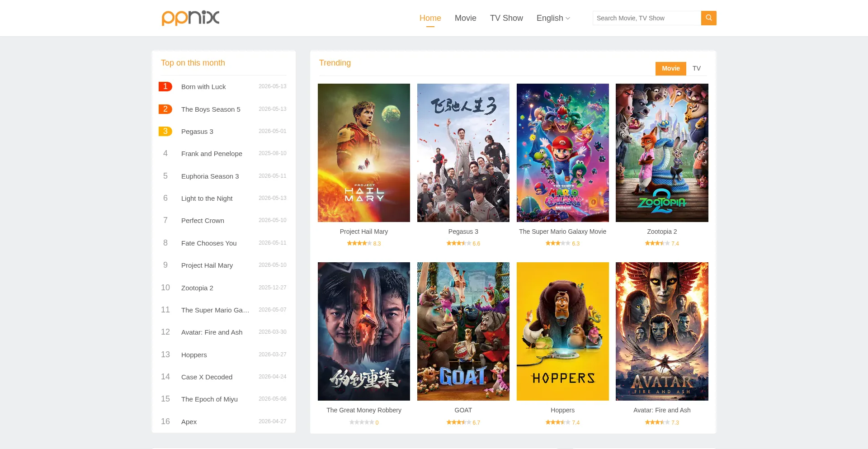Click date 2026-05-13 beside Born with Luck
This screenshot has height=449, width=868.
point(272,86)
